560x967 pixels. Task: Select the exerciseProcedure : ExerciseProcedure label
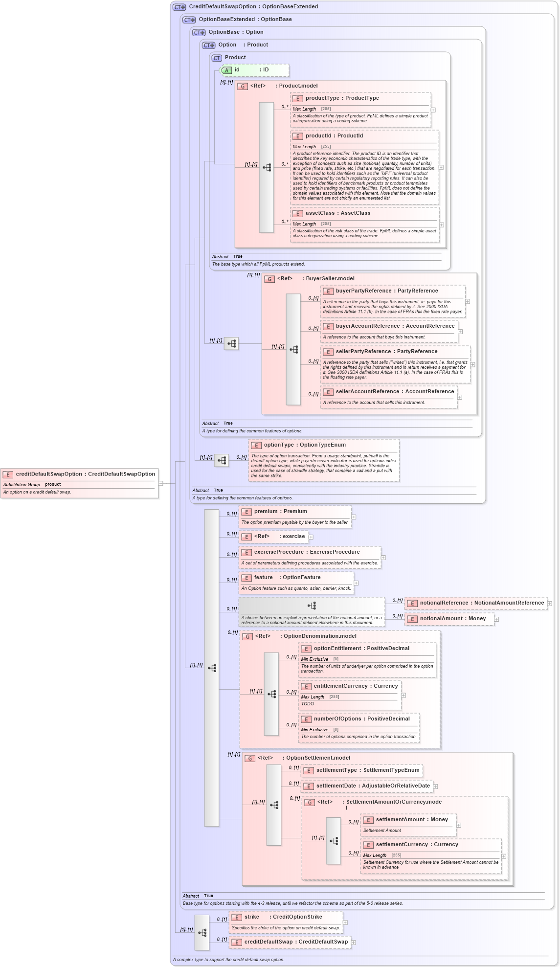[307, 552]
